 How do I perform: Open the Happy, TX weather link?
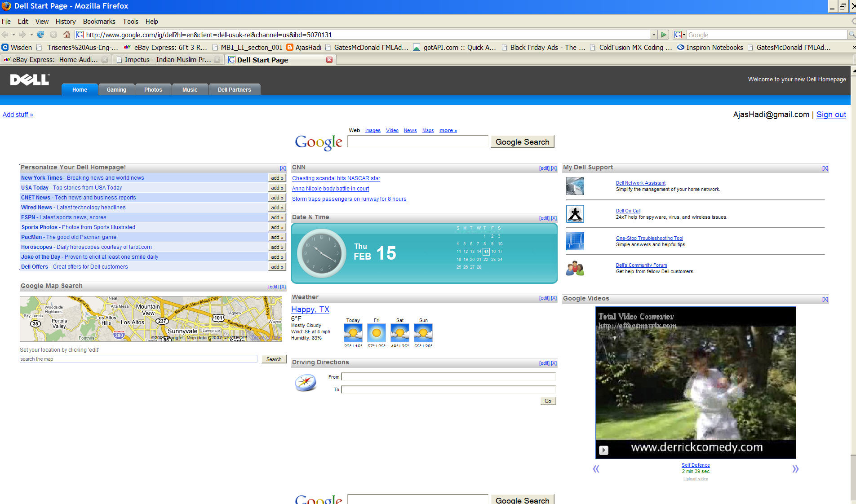[310, 309]
